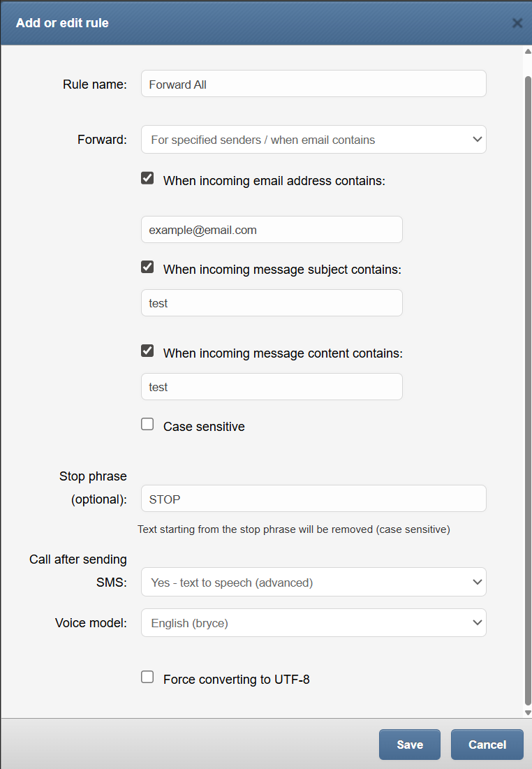Click the dialog vertical scrollbar thumb
Image resolution: width=532 pixels, height=769 pixels.
pos(528,390)
